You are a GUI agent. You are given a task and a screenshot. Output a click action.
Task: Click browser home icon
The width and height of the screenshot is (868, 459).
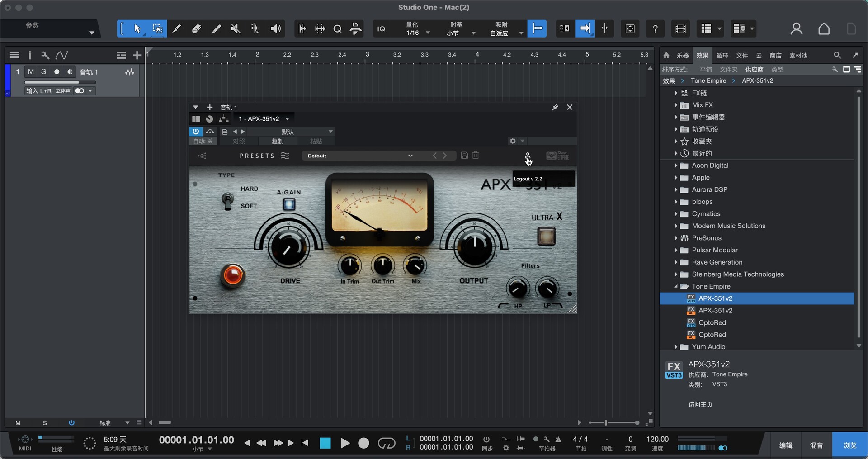click(666, 55)
